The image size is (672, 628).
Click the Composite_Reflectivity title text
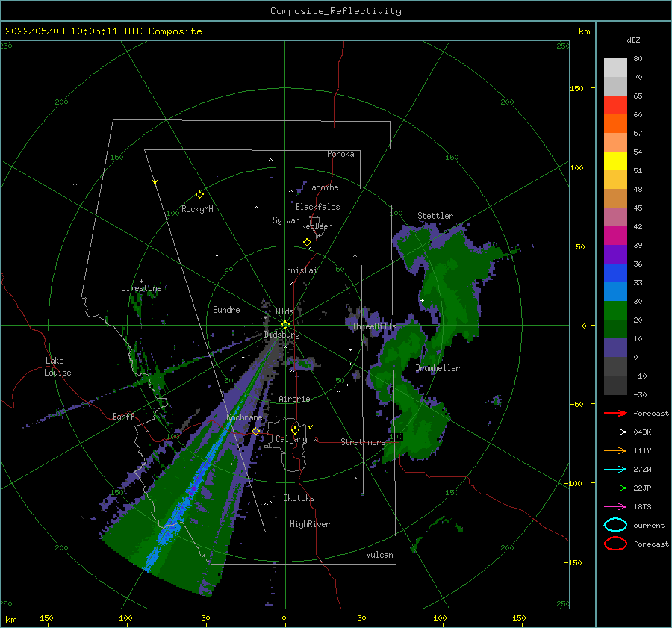pos(335,11)
